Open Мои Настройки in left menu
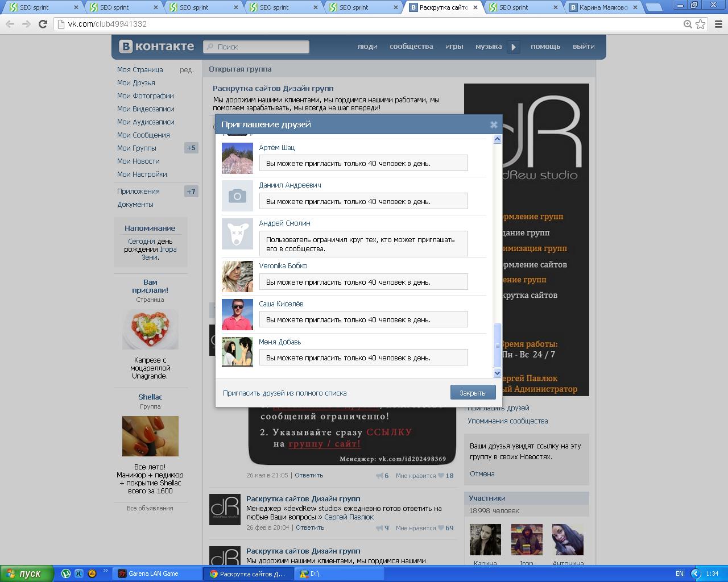Screen dimensions: 728x582 (x=142, y=174)
